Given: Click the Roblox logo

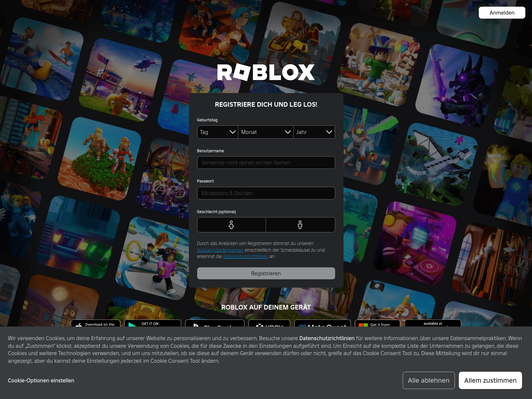Looking at the screenshot, I should (266, 72).
